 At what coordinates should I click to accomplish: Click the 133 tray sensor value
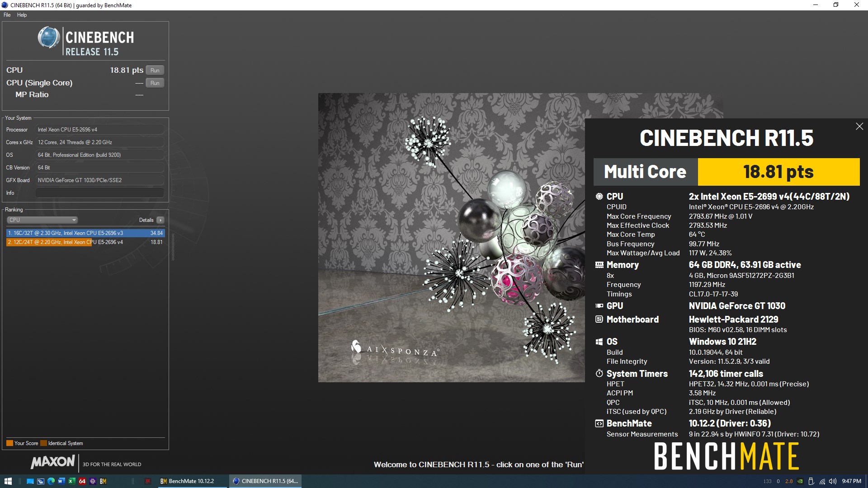click(x=767, y=481)
